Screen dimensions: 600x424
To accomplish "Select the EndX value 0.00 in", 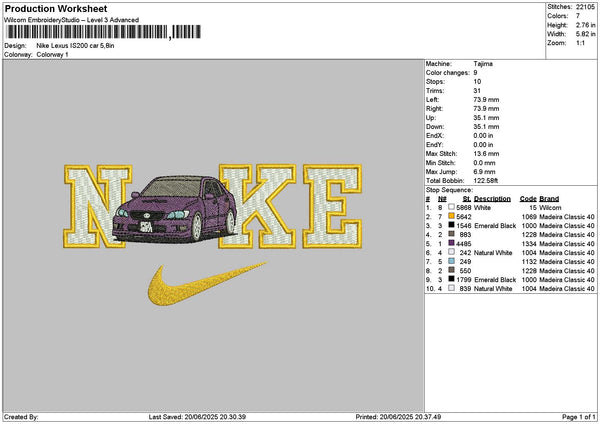I will (x=483, y=135).
